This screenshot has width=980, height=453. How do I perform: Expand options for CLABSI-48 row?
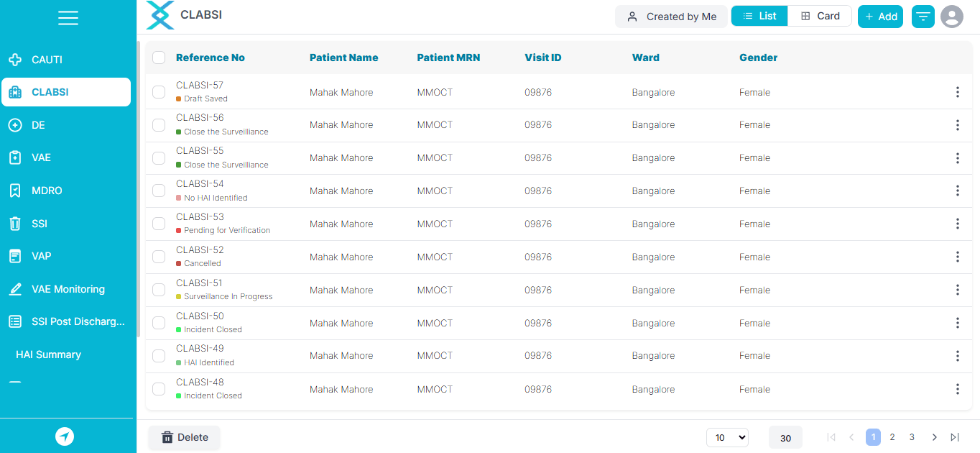[957, 389]
